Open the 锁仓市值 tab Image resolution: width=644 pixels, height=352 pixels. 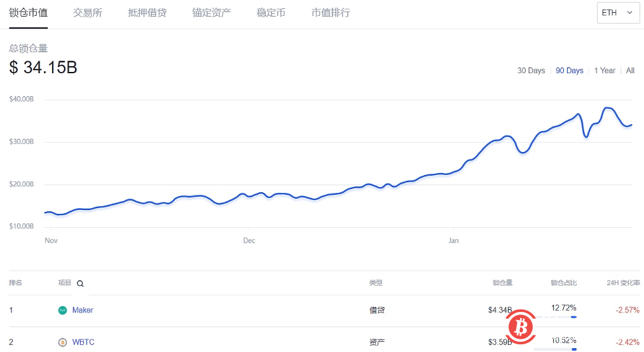pos(29,13)
